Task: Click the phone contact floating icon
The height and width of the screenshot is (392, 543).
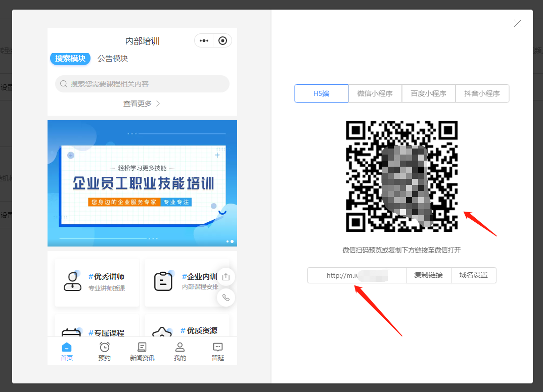Action: [226, 298]
